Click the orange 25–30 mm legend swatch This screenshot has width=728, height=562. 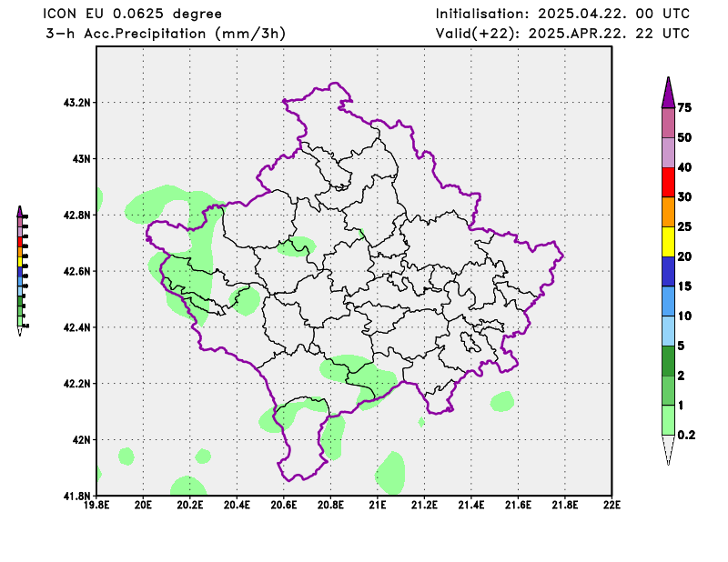tap(668, 212)
